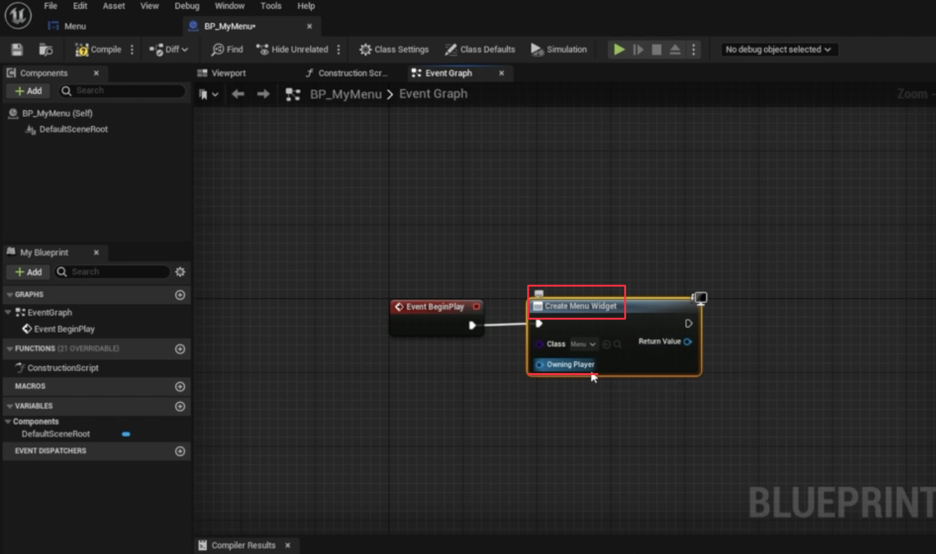The width and height of the screenshot is (936, 554).
Task: Close the Components panel
Action: (96, 73)
